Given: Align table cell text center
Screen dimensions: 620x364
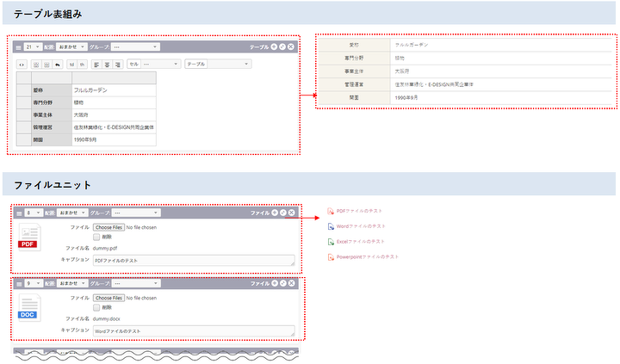Looking at the screenshot, I should tap(107, 65).
